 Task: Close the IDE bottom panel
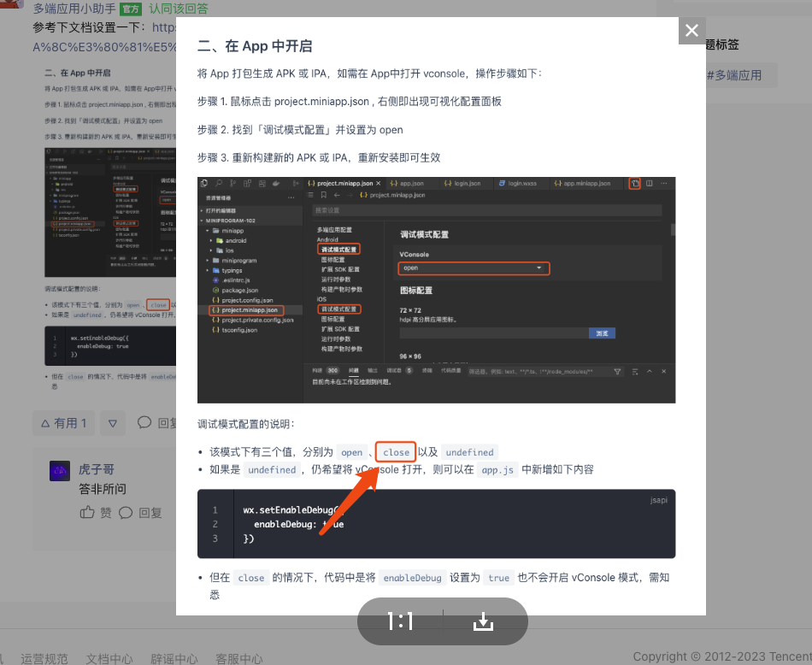click(x=664, y=371)
